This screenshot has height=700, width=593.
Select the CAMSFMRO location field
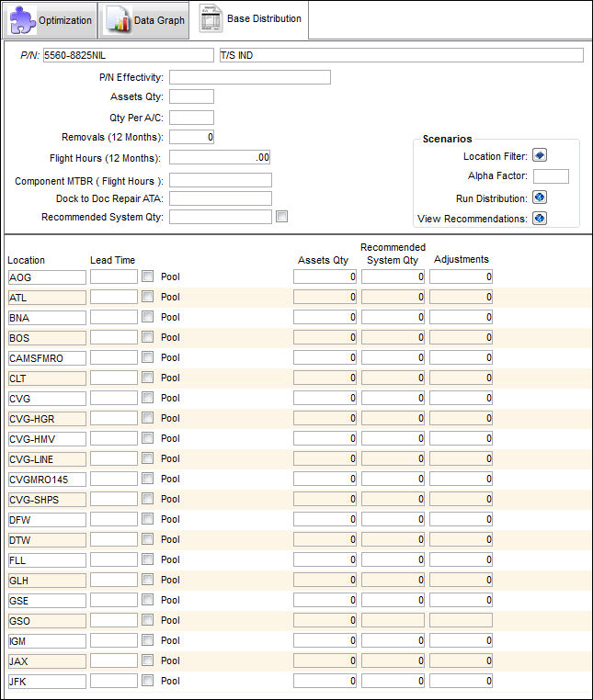[x=47, y=358]
